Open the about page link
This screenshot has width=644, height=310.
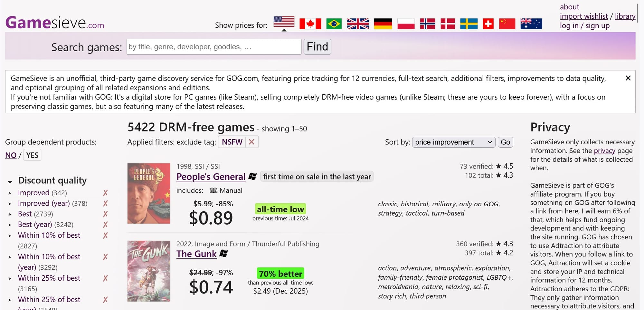pos(569,7)
